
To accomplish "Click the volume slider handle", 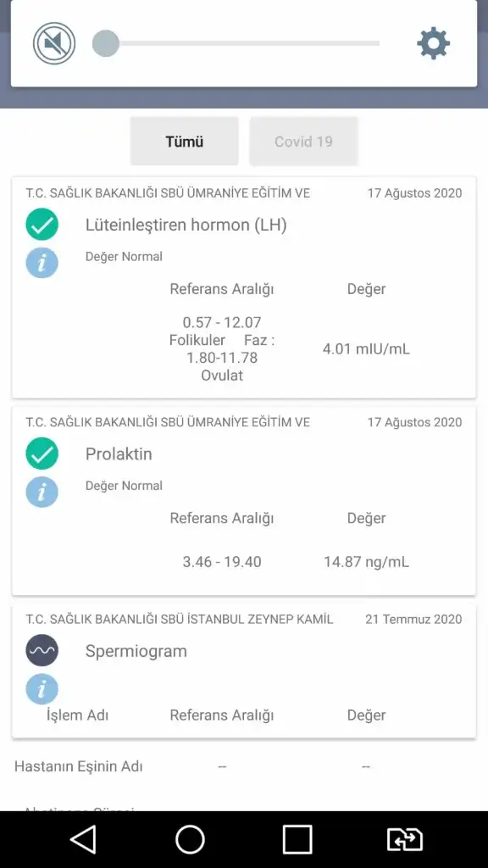I will (106, 43).
